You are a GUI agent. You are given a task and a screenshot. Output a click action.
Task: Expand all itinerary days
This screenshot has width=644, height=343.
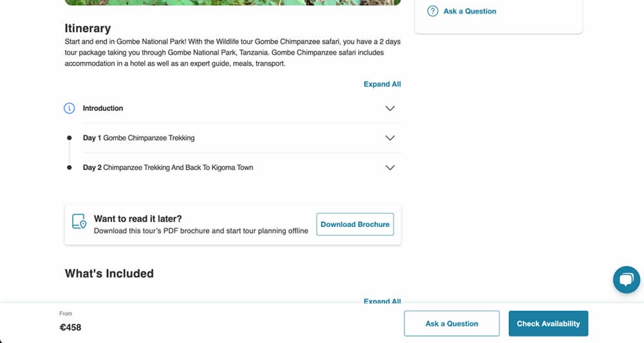click(382, 84)
